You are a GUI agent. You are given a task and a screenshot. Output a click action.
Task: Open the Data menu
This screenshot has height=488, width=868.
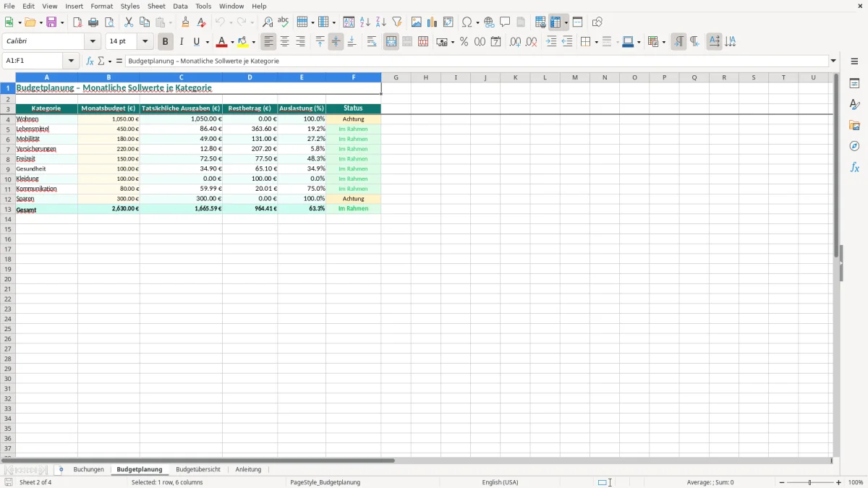180,6
